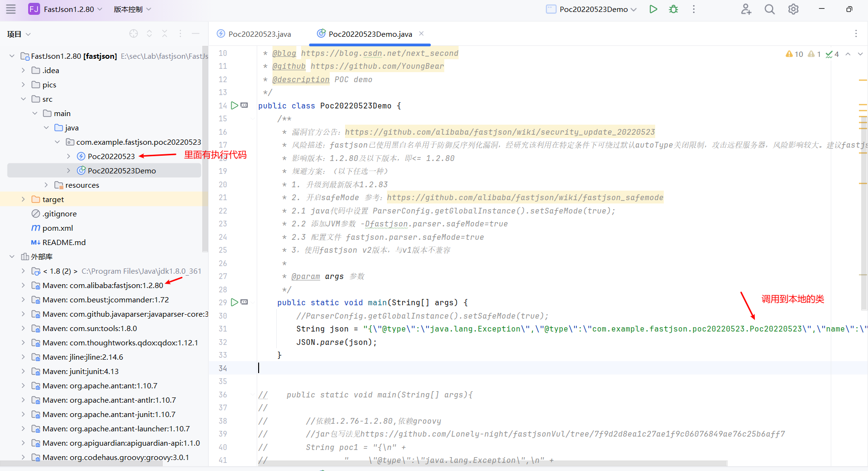Open the add user collaboration icon
Screen dimensions: 868x471
tap(746, 9)
